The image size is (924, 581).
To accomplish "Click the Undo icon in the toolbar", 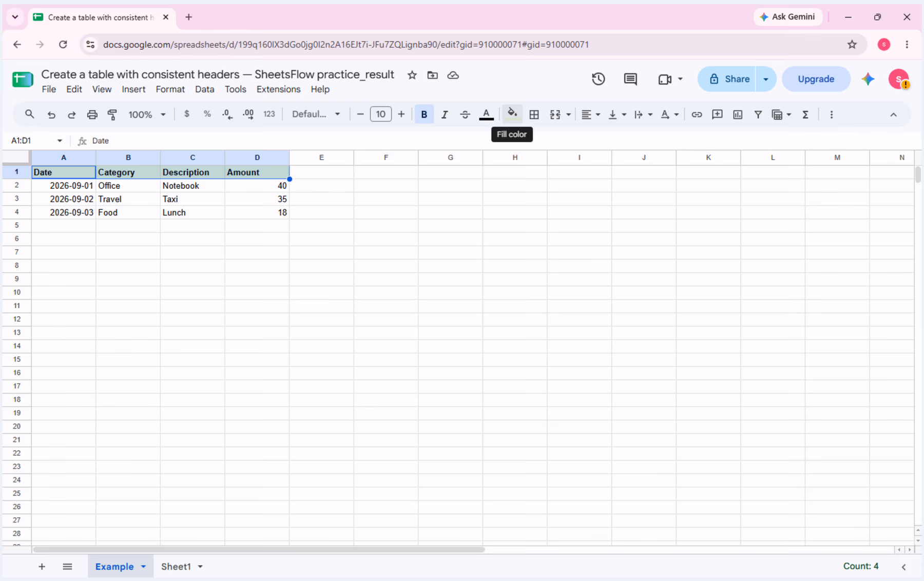I will (51, 114).
